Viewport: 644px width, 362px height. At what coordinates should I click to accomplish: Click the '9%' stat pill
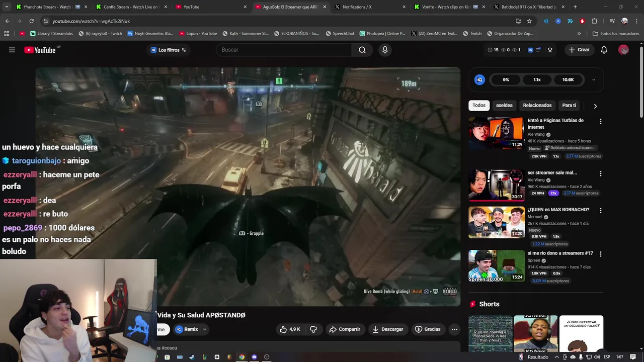click(506, 79)
